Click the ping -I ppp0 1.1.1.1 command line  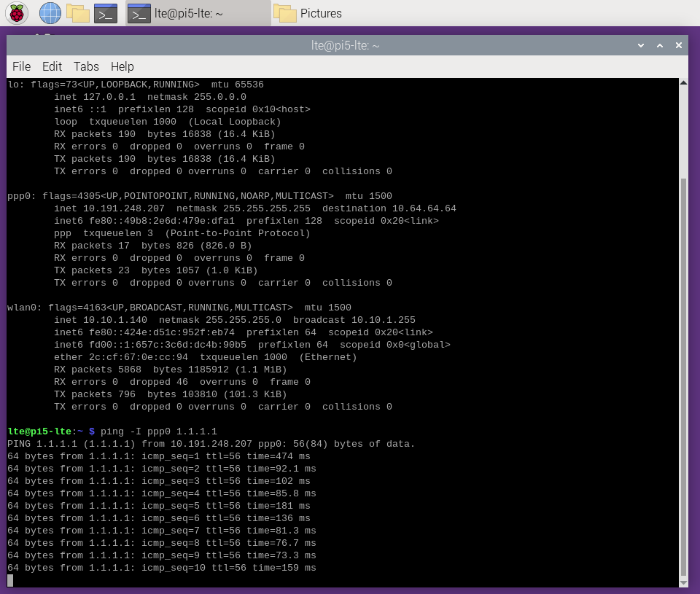coord(159,431)
